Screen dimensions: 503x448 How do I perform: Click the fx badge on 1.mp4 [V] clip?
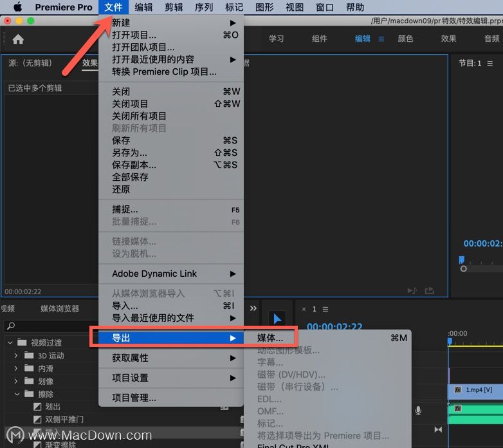[x=458, y=389]
